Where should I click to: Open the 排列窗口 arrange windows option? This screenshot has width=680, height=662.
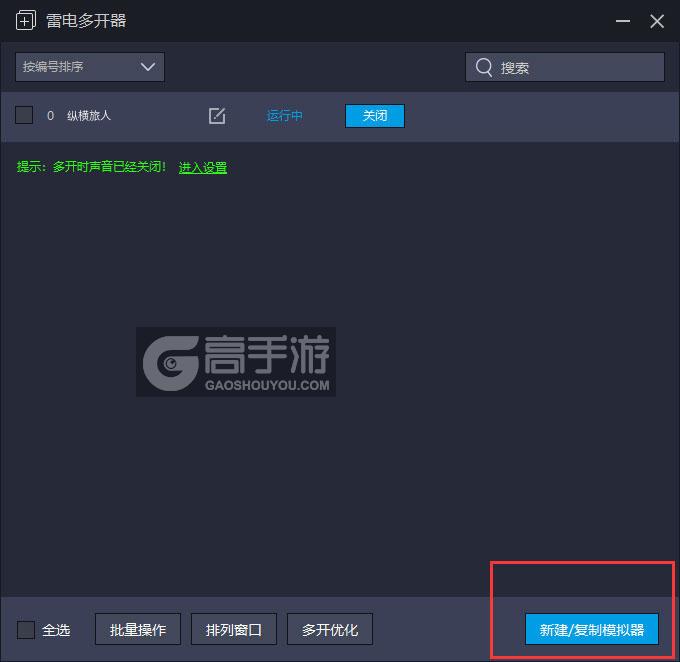click(x=234, y=629)
